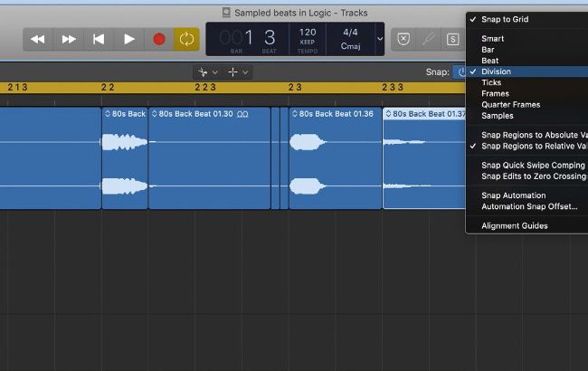Click the Replace mode shield icon

(x=403, y=39)
